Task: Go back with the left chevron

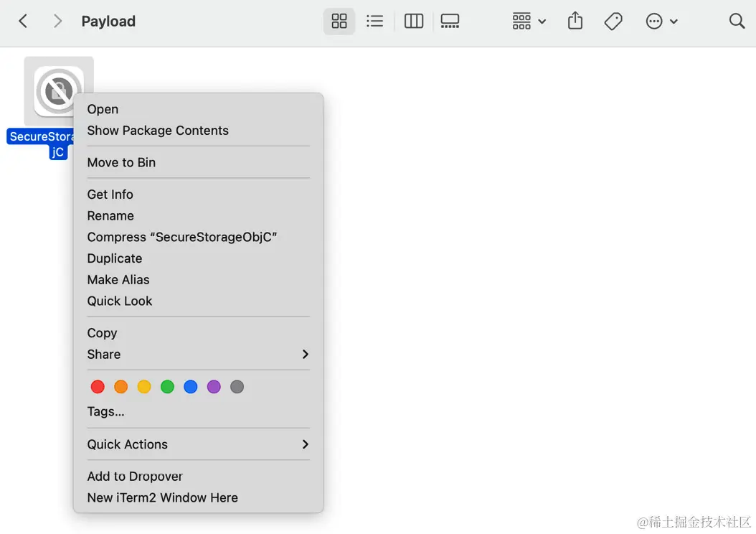Action: click(23, 22)
